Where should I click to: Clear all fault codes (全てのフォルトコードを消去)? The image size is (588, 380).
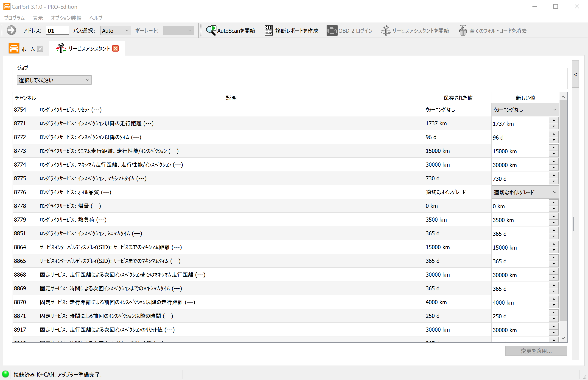(x=493, y=30)
